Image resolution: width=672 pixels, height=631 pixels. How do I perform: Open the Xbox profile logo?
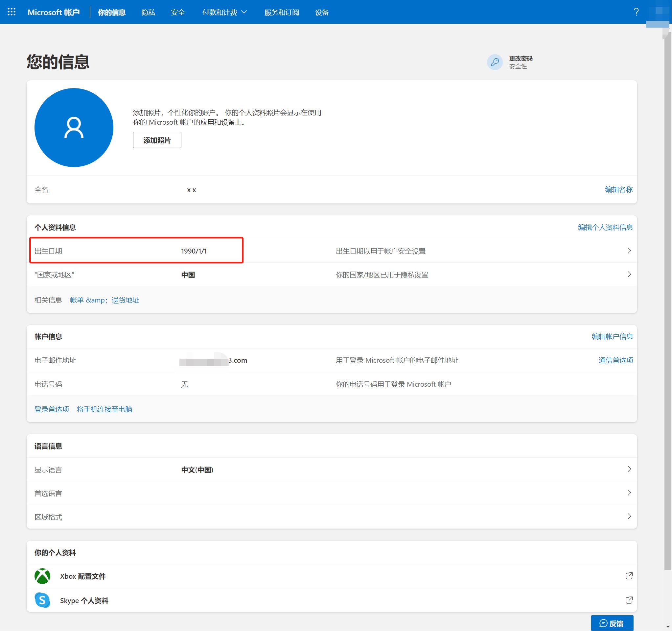click(42, 576)
